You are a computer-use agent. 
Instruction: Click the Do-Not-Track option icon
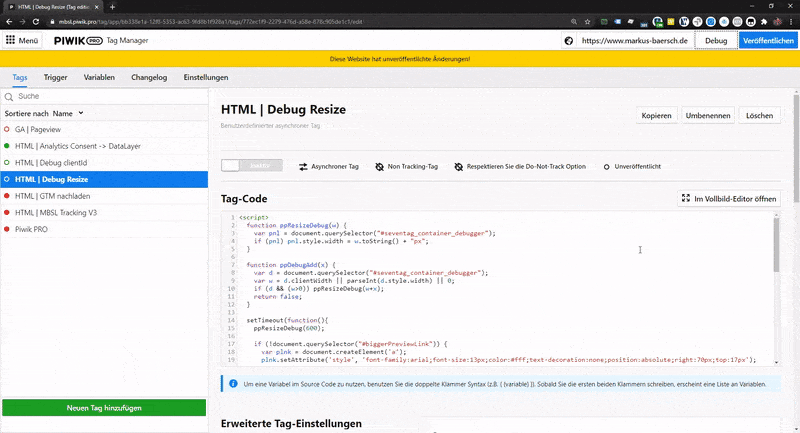click(459, 167)
